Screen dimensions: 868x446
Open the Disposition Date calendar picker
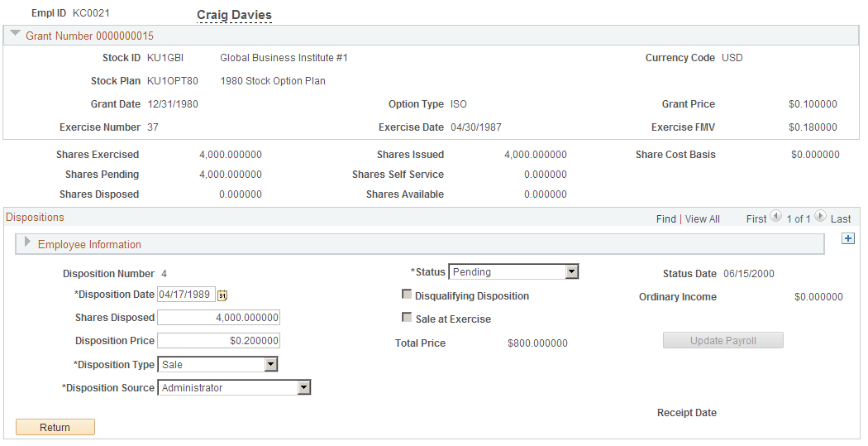pos(222,295)
